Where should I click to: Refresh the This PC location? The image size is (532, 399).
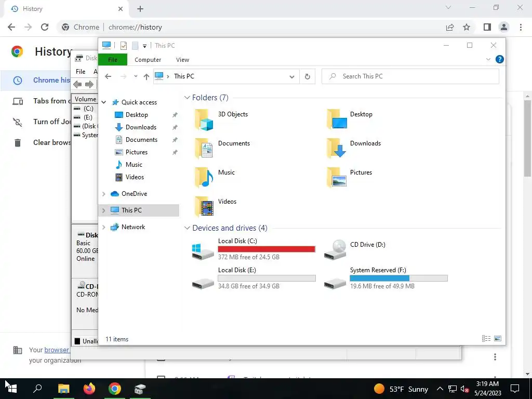(308, 77)
